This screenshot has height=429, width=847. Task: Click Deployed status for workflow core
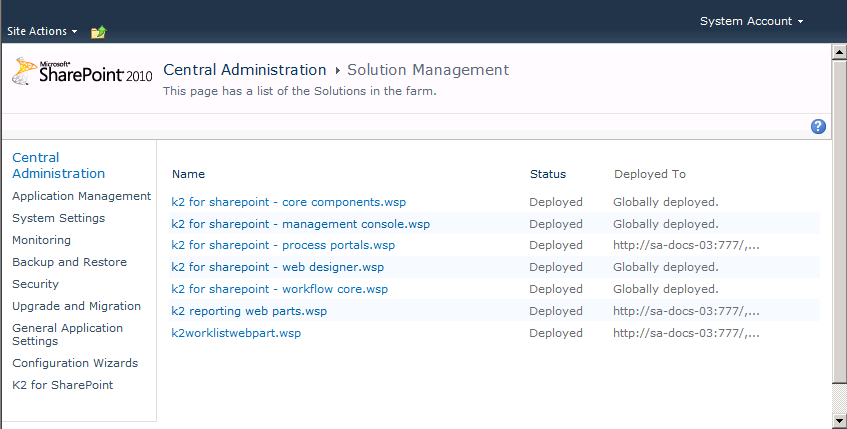pyautogui.click(x=556, y=289)
